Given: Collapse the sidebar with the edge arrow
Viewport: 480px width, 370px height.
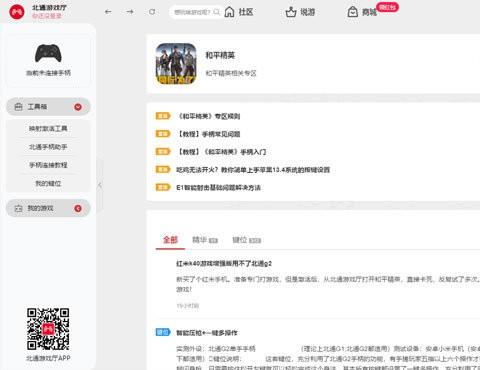Looking at the screenshot, I should pos(99,185).
